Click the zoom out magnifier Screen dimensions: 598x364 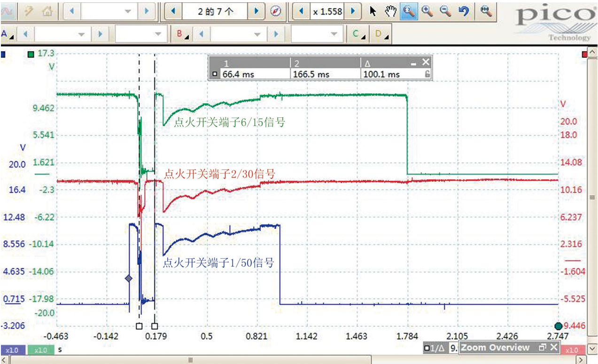tap(445, 11)
